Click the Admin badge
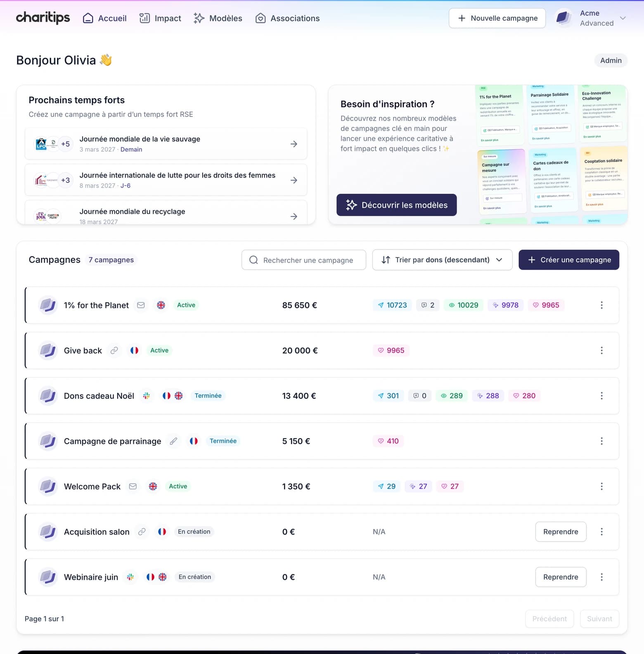644x654 pixels. point(611,60)
